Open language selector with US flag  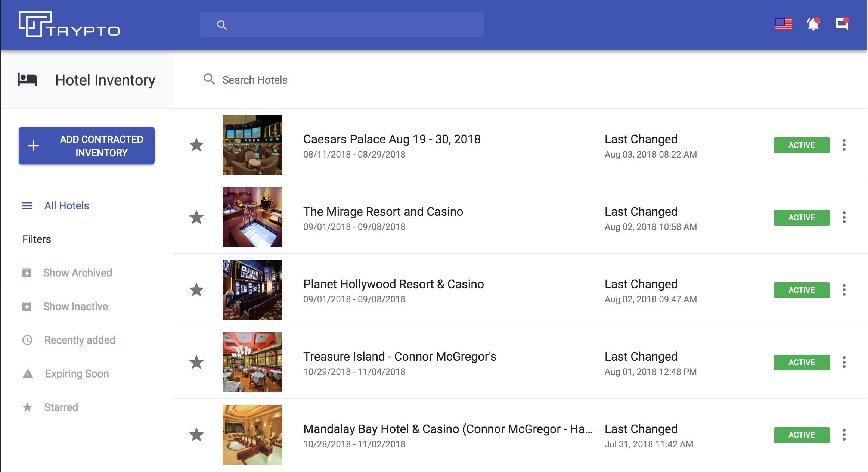[x=783, y=24]
